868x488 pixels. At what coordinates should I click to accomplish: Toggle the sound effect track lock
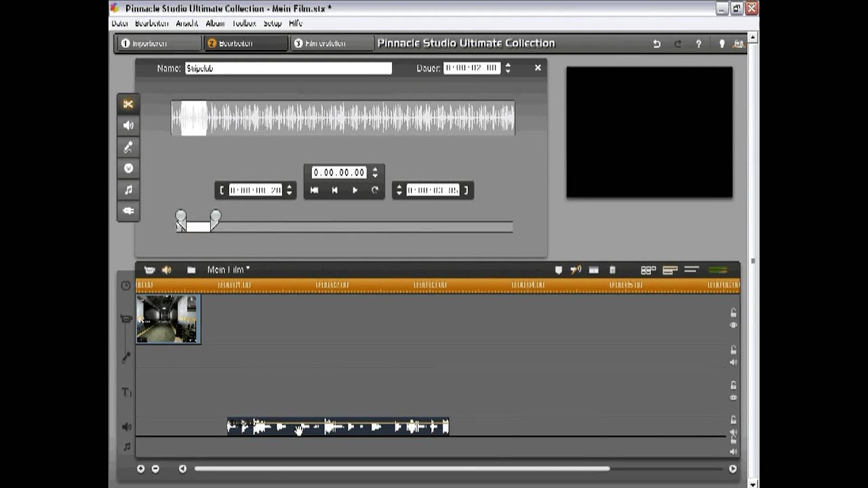point(733,420)
